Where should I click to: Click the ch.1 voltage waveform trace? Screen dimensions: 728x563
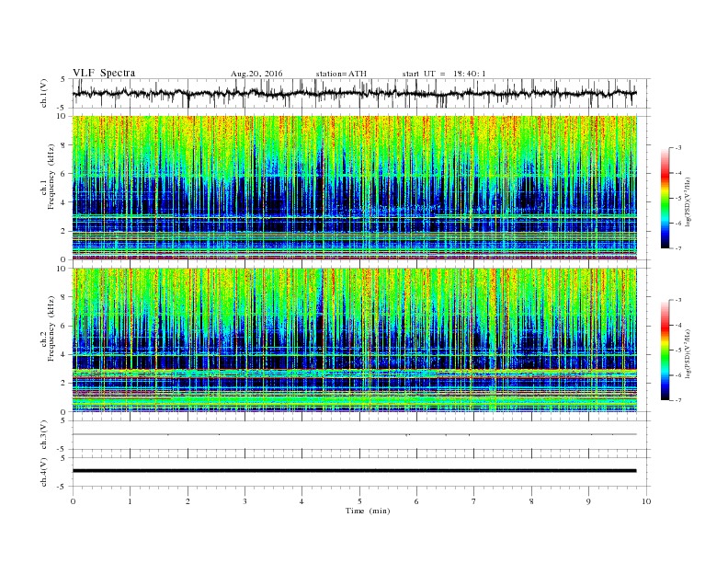354,93
